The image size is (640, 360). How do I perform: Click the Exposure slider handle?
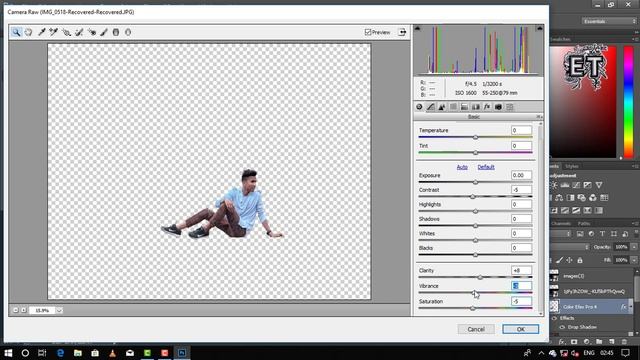[476, 182]
